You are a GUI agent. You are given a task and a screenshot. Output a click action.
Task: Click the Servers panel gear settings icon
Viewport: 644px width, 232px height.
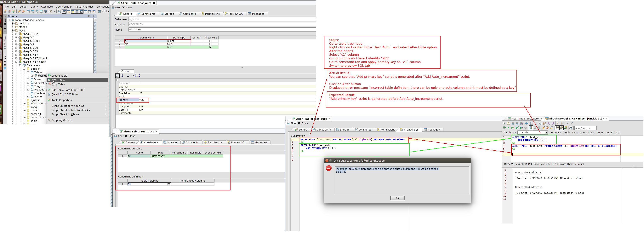coord(89,16)
